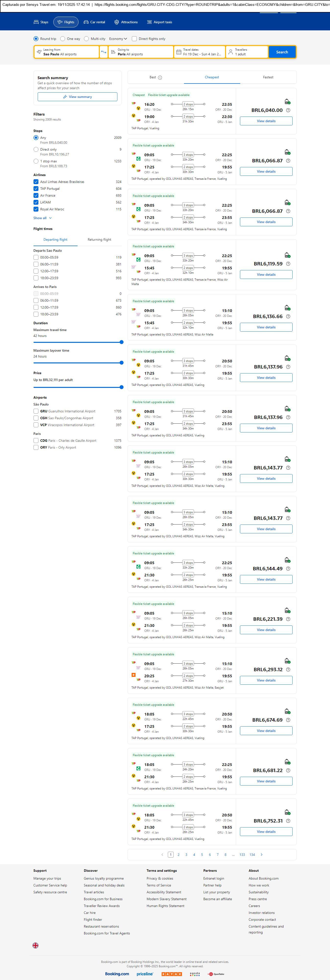Click the swap origin and destination arrows
Image resolution: width=330 pixels, height=980 pixels.
103,52
